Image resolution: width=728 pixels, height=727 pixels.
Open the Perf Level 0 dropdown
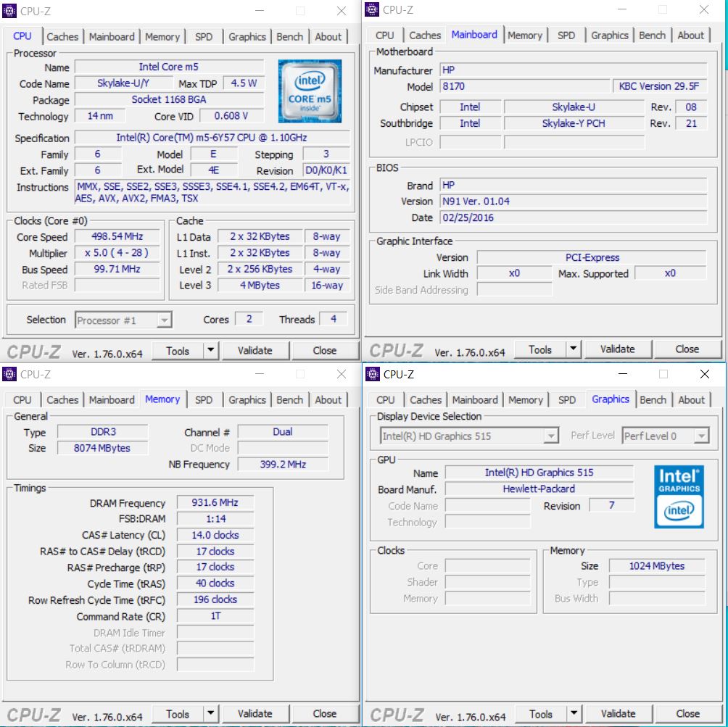point(701,436)
